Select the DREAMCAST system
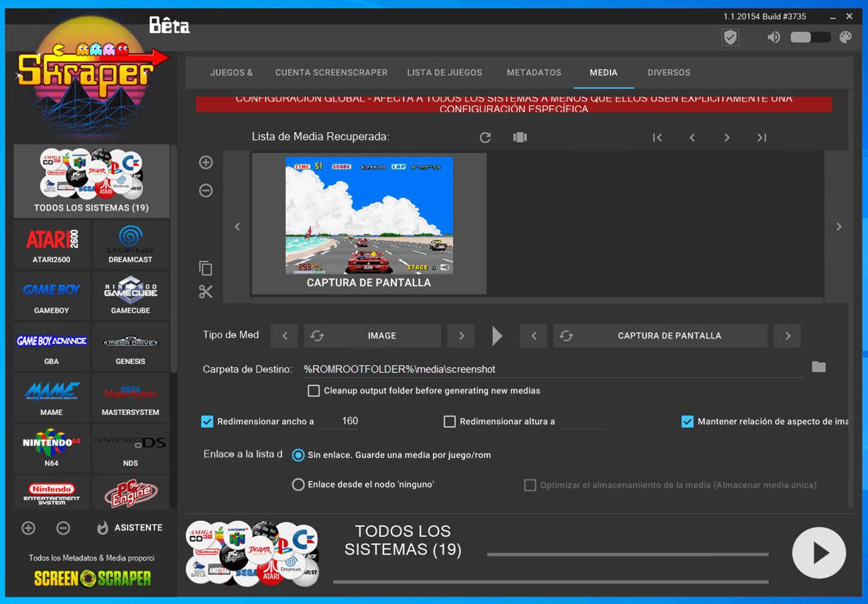 130,245
